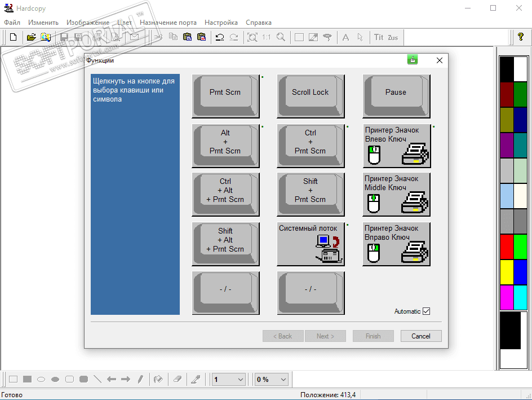Select the paint bucket fill tool
532x400 pixels.
click(158, 379)
